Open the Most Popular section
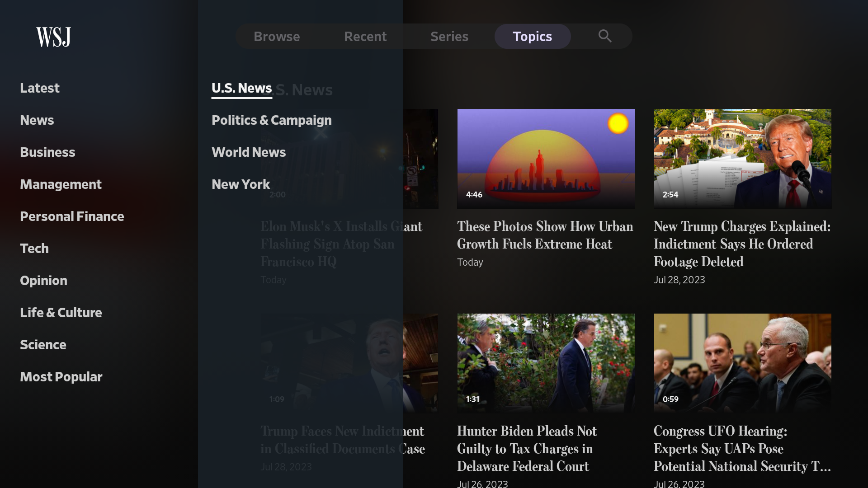Viewport: 868px width, 488px height. click(61, 376)
